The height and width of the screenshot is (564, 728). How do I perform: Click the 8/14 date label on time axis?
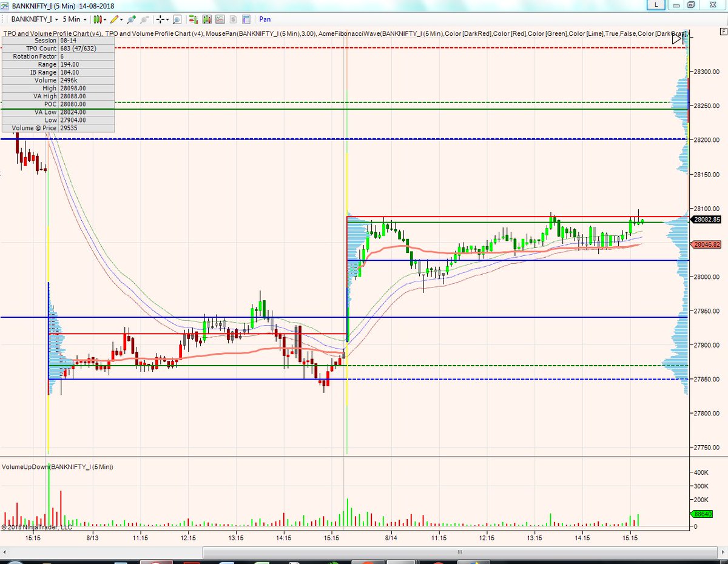click(391, 537)
